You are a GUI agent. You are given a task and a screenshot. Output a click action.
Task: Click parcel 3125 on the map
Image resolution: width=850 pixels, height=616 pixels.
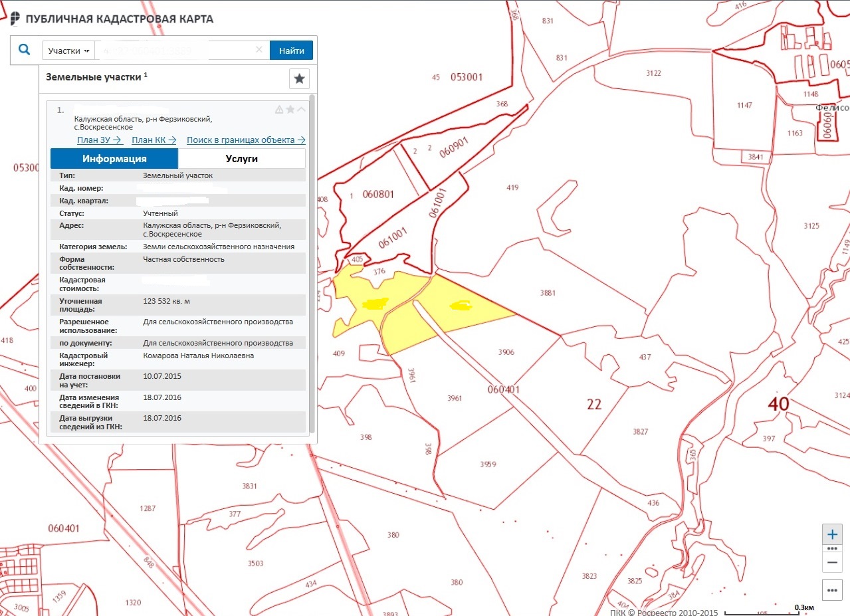811,226
